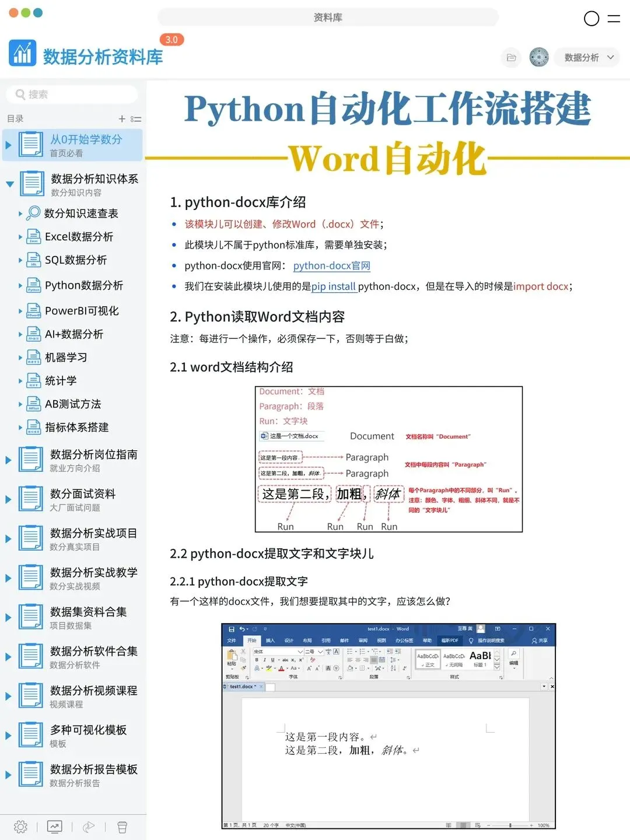Click the circle icon at the top right
This screenshot has height=840, width=630.
click(x=591, y=19)
